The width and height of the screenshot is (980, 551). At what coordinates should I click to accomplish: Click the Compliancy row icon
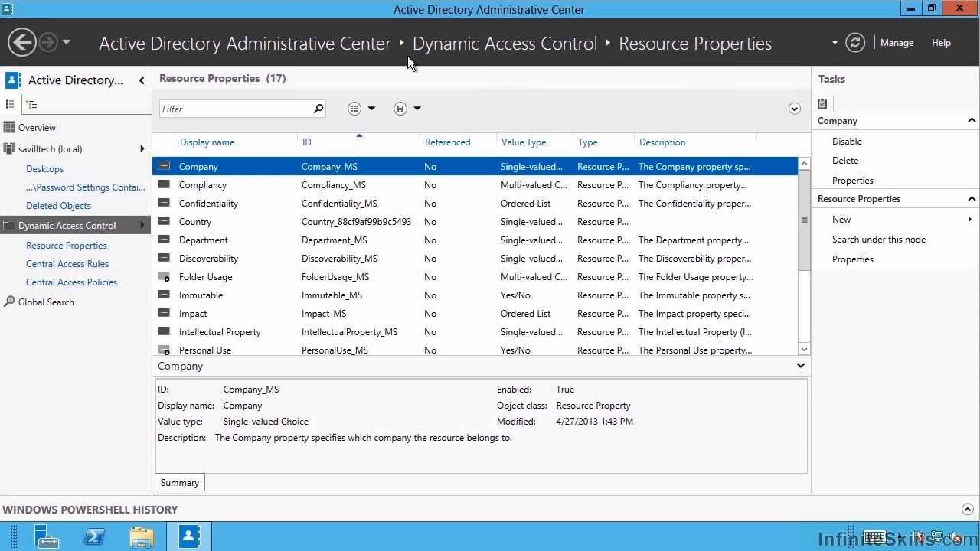pyautogui.click(x=164, y=184)
